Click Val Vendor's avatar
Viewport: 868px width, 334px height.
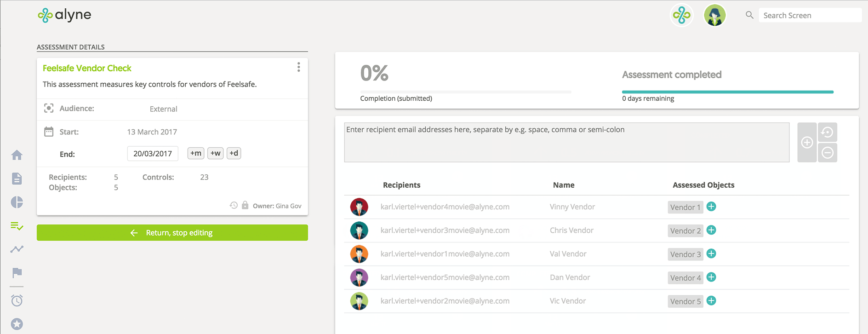[x=359, y=254]
